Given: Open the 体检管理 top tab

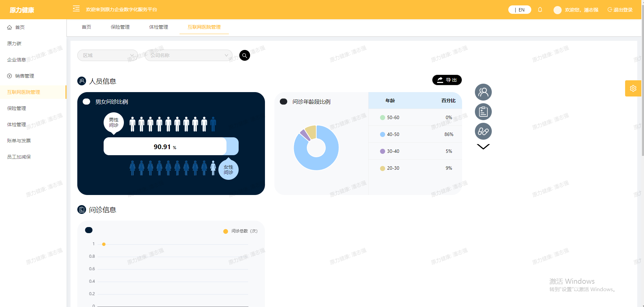Looking at the screenshot, I should pos(159,27).
